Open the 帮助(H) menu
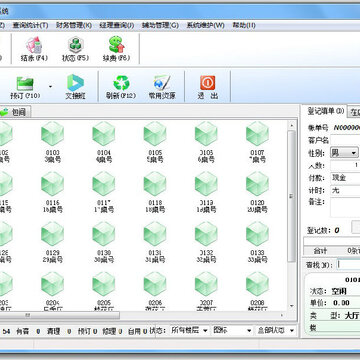The image size is (360, 360). 244,25
